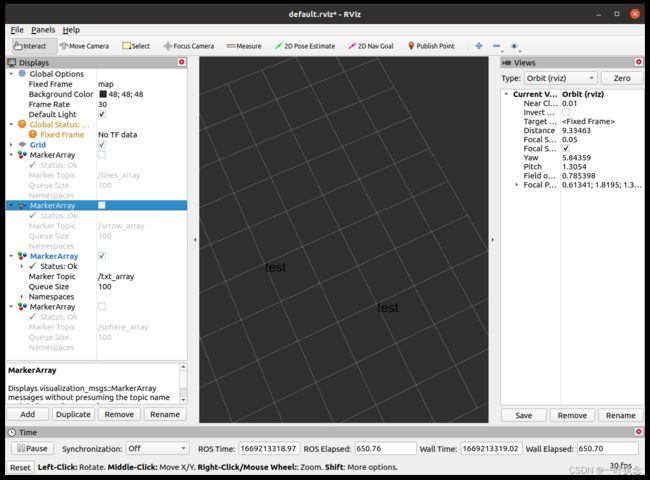This screenshot has width=650, height=480.
Task: Toggle the Invert Z Axis checkbox
Action: click(x=566, y=112)
